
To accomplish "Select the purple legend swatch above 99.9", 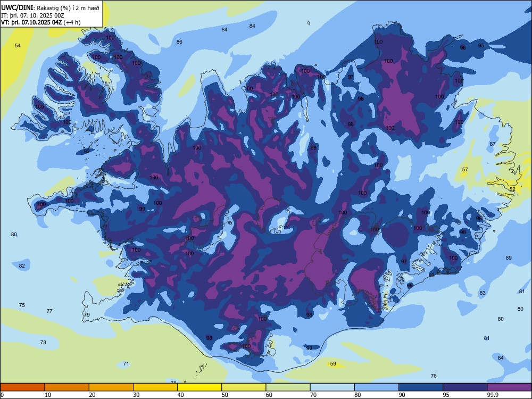I will [x=509, y=387].
